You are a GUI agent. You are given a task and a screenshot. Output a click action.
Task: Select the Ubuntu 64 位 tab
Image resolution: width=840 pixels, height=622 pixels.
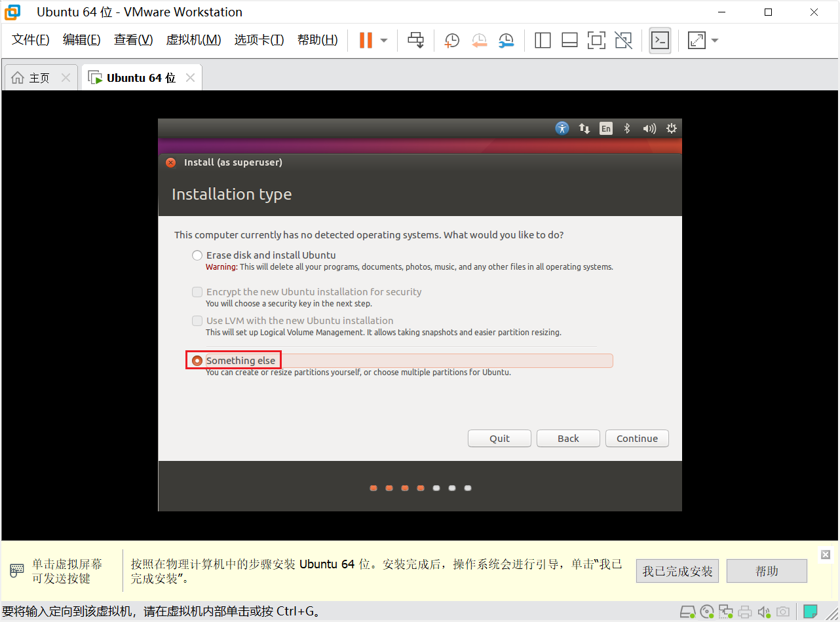141,78
